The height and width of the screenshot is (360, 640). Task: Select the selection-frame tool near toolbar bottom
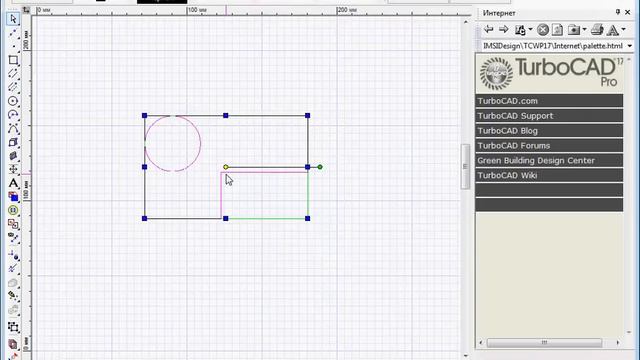point(13,327)
